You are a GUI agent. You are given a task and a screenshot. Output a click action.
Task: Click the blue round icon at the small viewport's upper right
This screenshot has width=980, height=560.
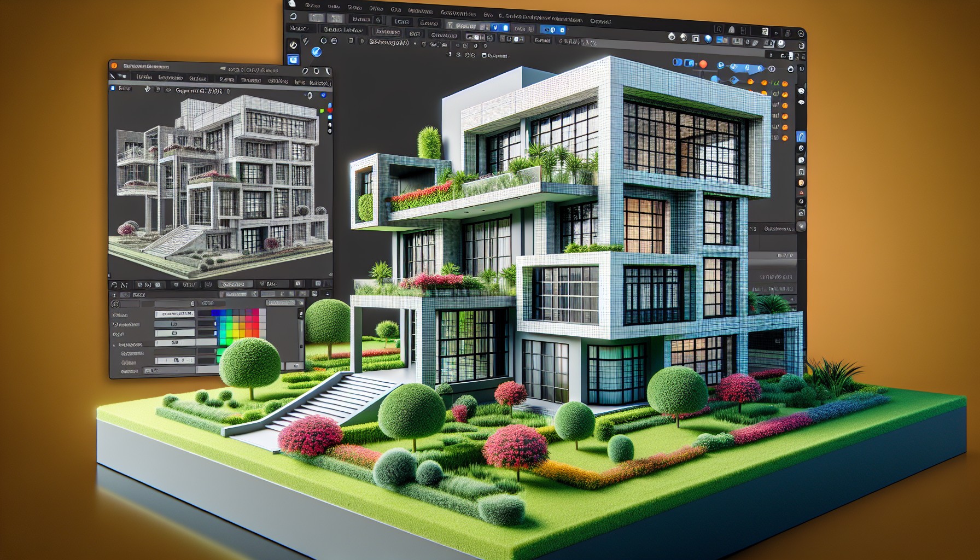[323, 95]
